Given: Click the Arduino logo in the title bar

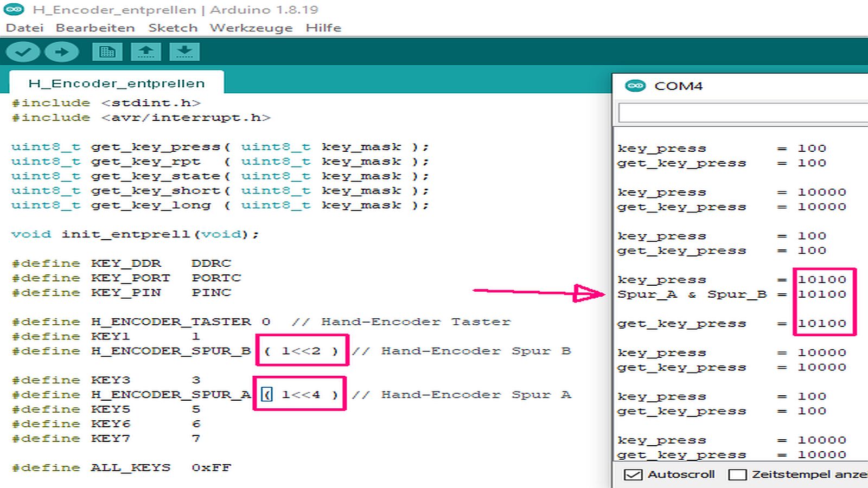Looking at the screenshot, I should (x=14, y=9).
